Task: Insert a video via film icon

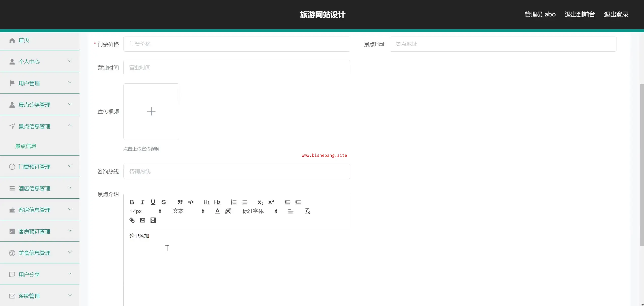Action: pos(153,220)
